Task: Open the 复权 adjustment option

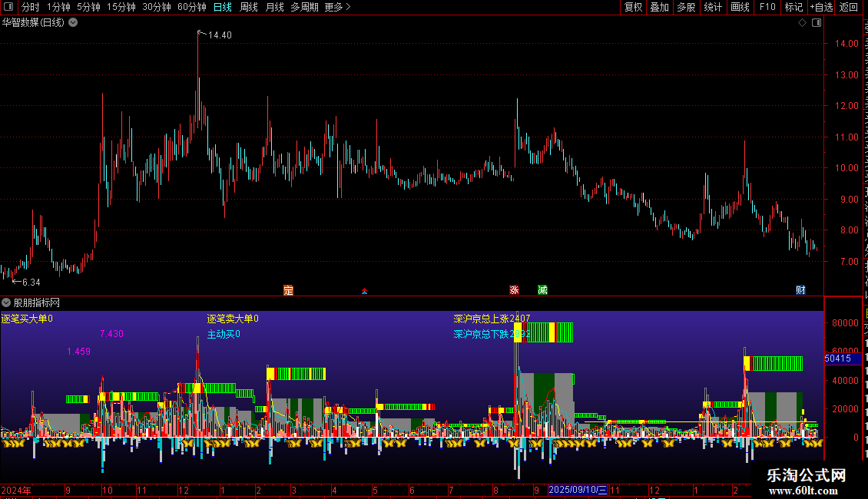Action: (x=633, y=7)
